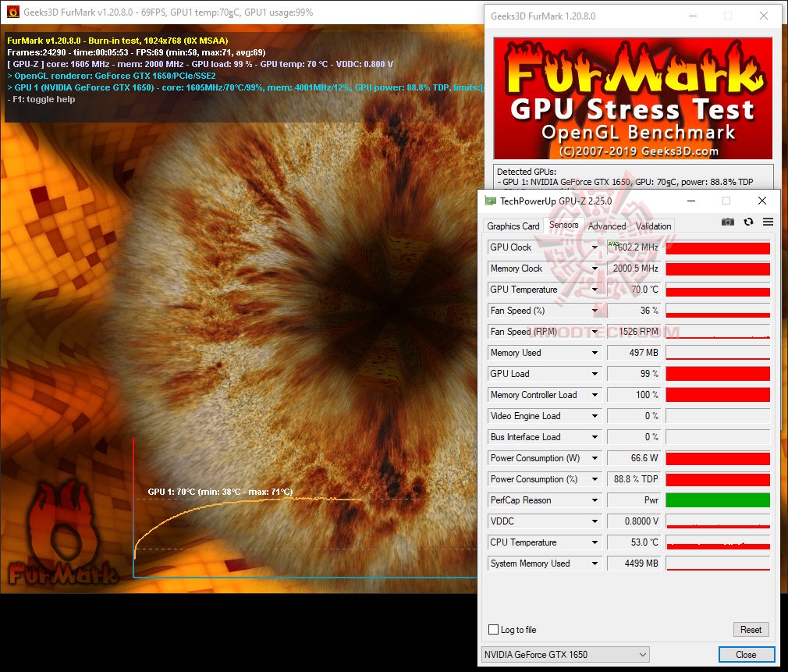Open the Memory Controller Load dropdown
This screenshot has height=672, width=788.
[595, 395]
